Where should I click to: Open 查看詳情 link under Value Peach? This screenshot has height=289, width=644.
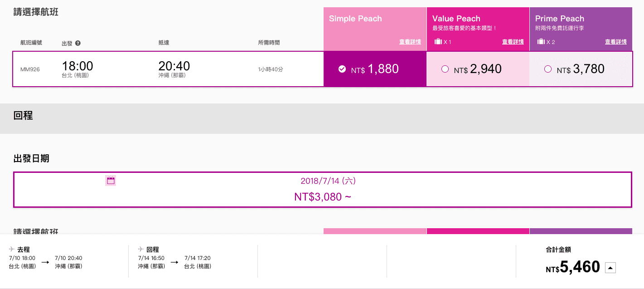coord(513,42)
